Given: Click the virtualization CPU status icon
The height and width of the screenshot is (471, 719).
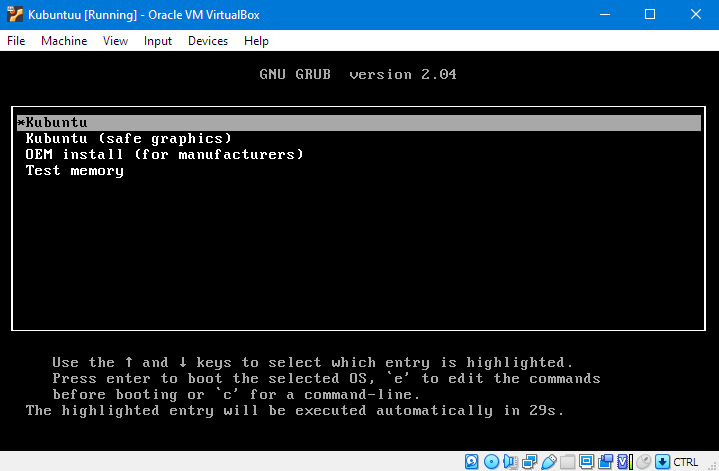Looking at the screenshot, I should pyautogui.click(x=625, y=461).
